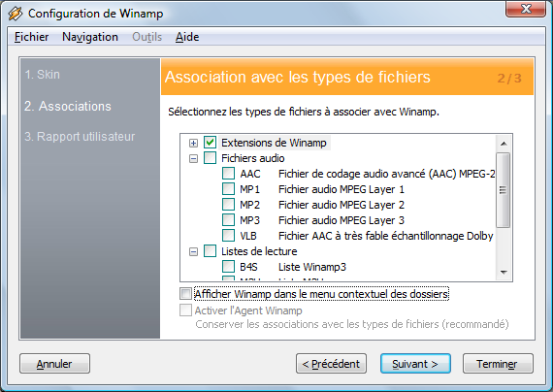This screenshot has height=392, width=553.
Task: Check the MP2 file type checkbox
Action: [x=229, y=205]
